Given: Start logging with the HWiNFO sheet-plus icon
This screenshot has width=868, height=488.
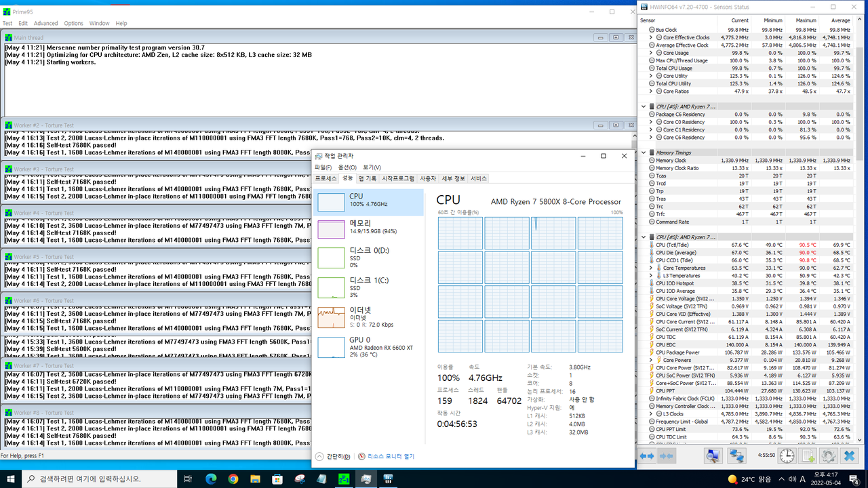Looking at the screenshot, I should [808, 456].
